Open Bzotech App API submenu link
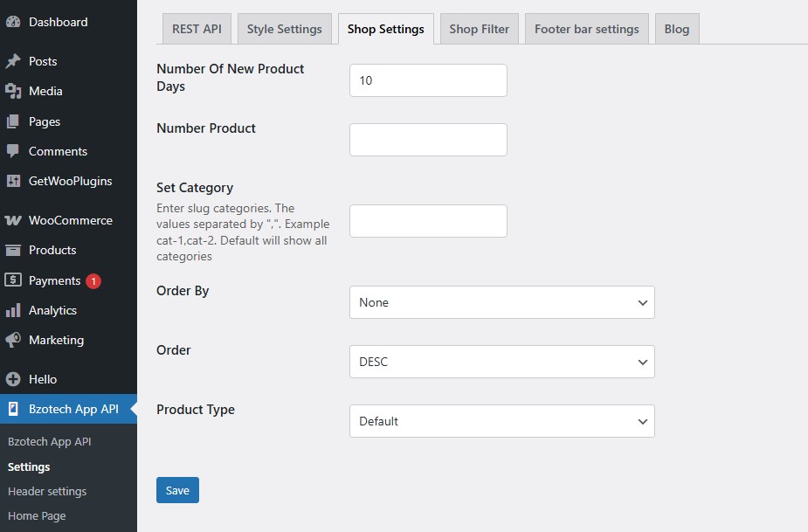 point(50,442)
